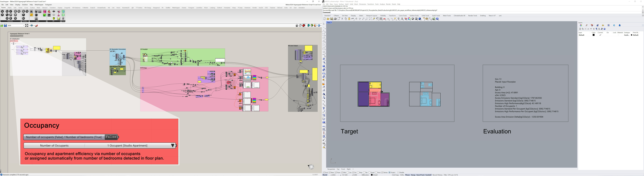This screenshot has height=176, width=644.
Task: Click the Rhino four-viewport layout icon
Action: coord(381,19)
